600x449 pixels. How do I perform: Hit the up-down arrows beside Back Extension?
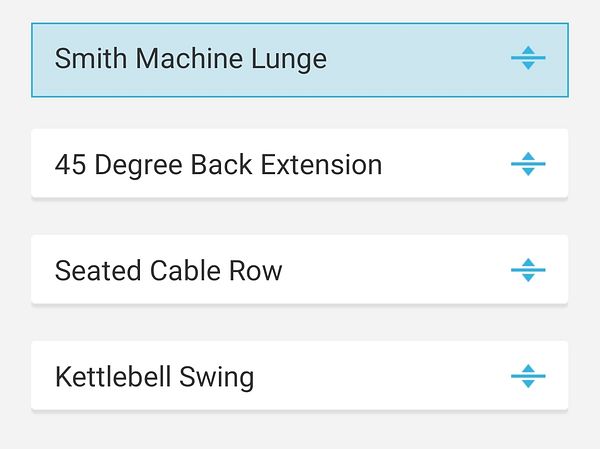point(528,164)
